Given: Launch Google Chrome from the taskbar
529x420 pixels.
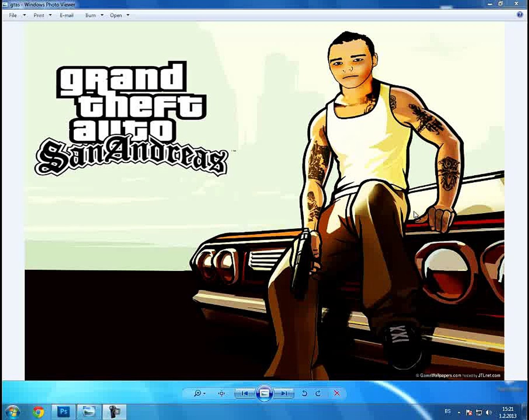Looking at the screenshot, I should pos(38,411).
